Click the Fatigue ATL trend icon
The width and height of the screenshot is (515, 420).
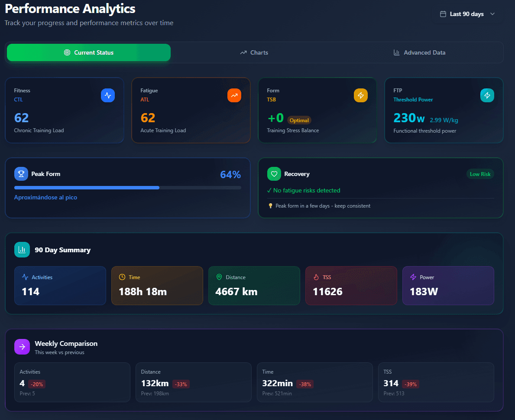(234, 95)
